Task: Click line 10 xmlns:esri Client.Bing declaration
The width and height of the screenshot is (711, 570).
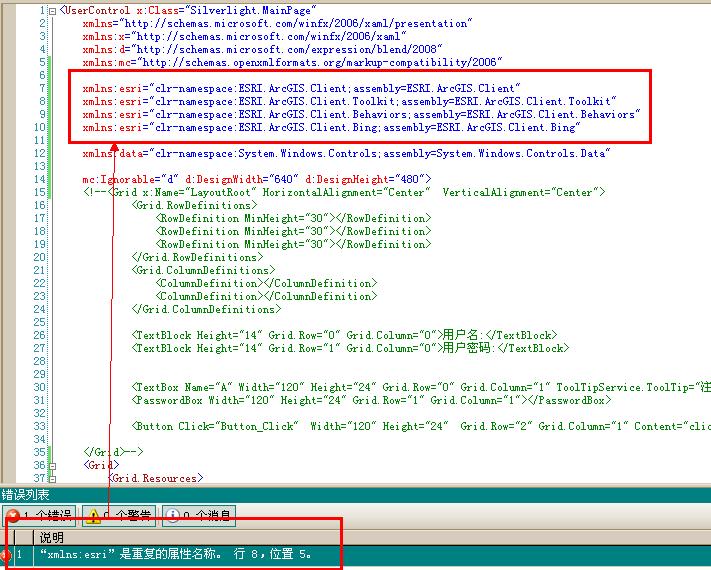Action: click(331, 127)
